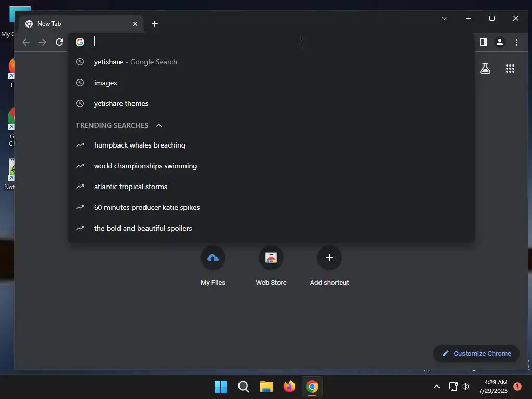Click the volume speaker tray icon

tap(465, 387)
